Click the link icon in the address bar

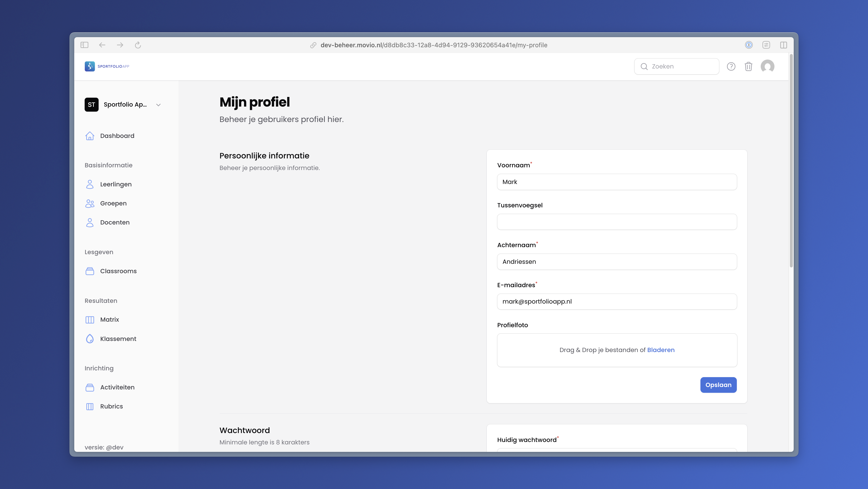tap(313, 45)
